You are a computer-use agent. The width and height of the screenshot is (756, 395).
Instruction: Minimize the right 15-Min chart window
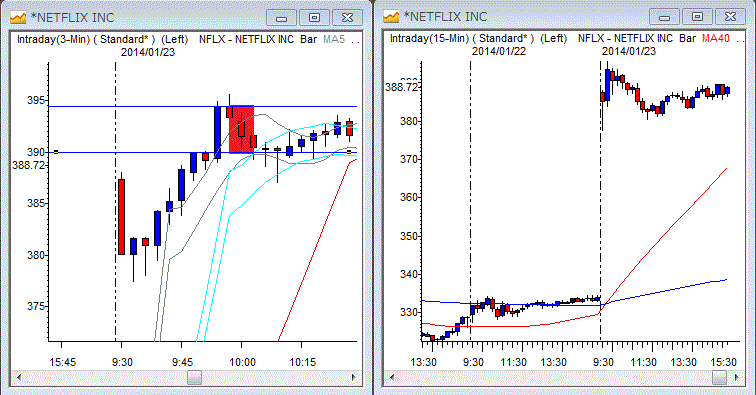tap(664, 17)
